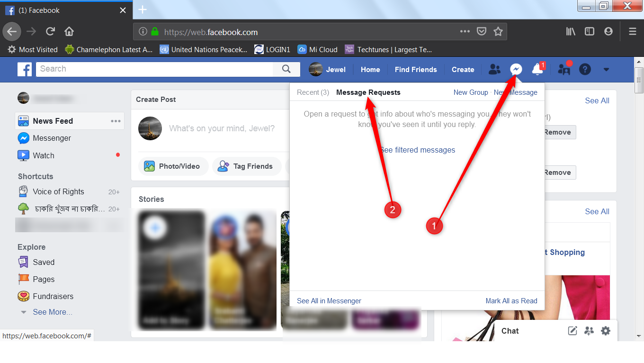The width and height of the screenshot is (644, 363).
Task: Open the LOGIN1 bookmark
Action: (272, 49)
